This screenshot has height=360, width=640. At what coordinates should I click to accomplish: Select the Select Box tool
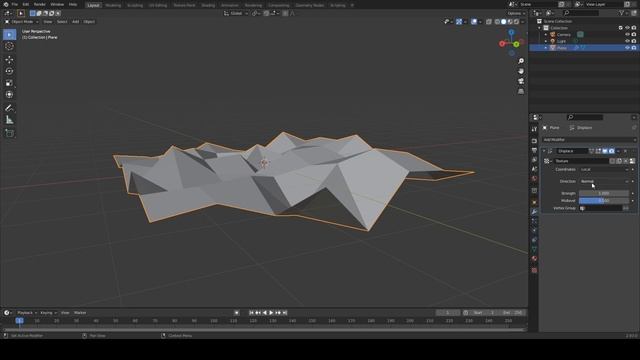point(9,35)
